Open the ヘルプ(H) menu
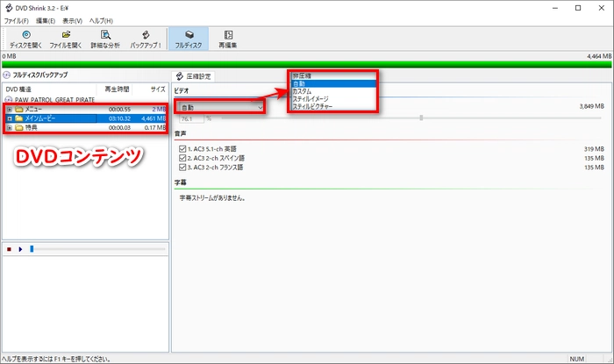 click(101, 21)
